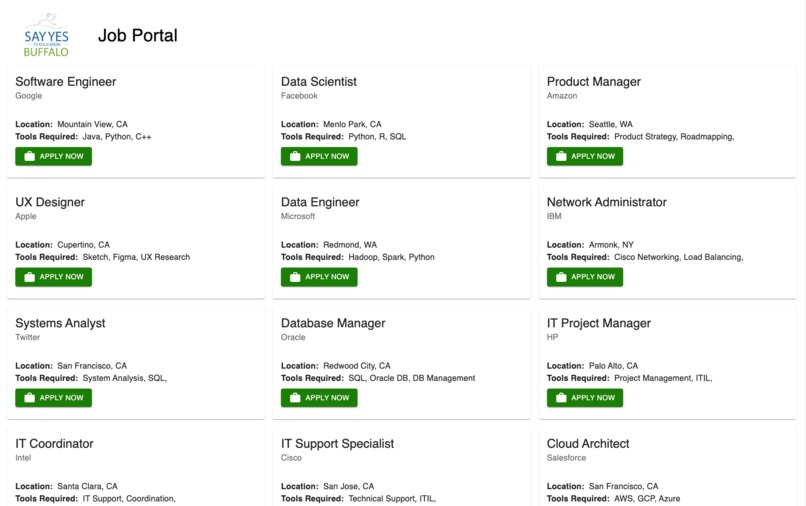Select the Data Engineer job title
The image size is (806, 506).
pyautogui.click(x=320, y=202)
